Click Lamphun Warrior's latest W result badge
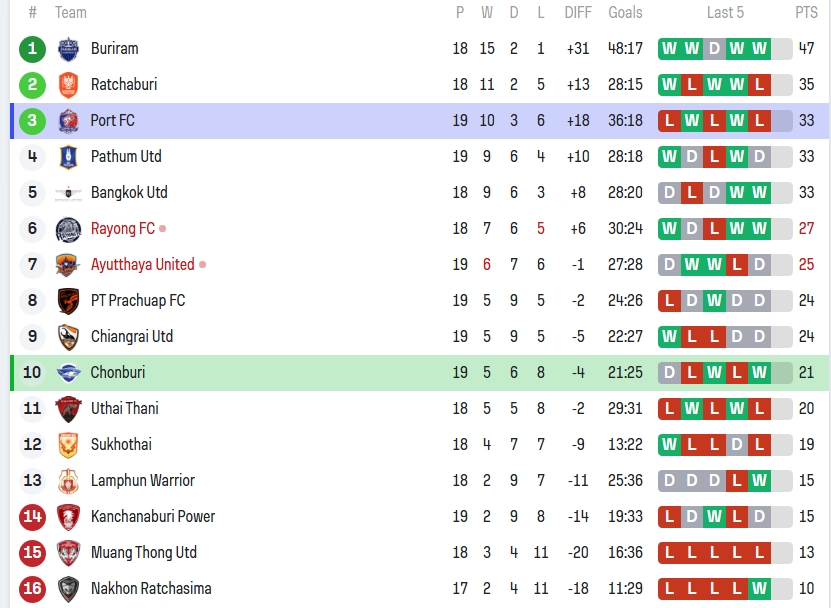The image size is (831, 608). coord(760,480)
